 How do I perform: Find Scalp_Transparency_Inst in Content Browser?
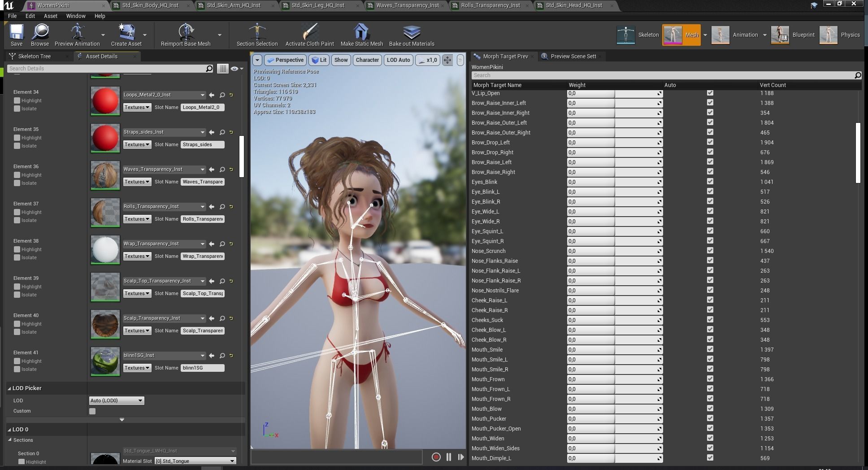(x=222, y=318)
